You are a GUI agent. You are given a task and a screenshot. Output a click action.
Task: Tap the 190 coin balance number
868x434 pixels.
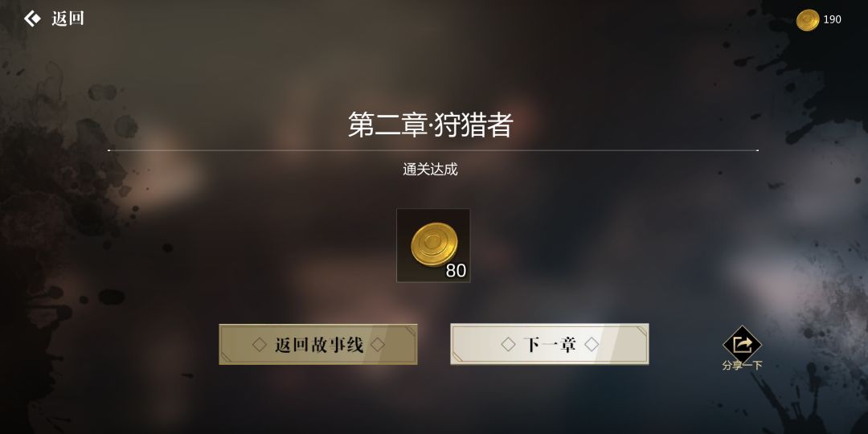click(832, 20)
